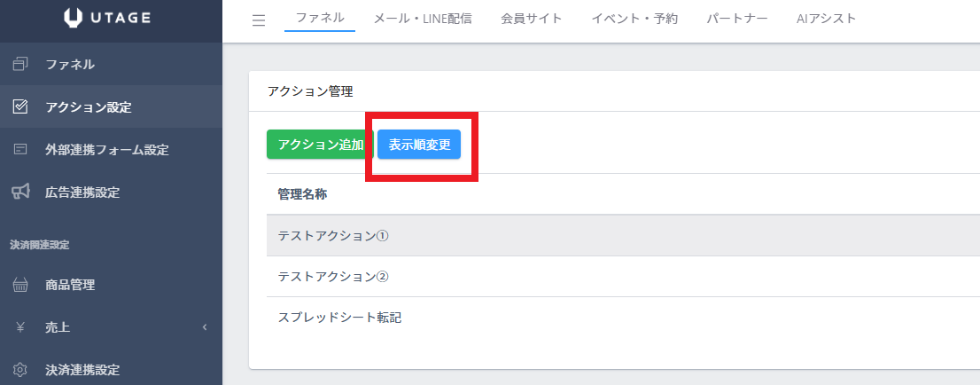Image resolution: width=980 pixels, height=385 pixels.
Task: Click the ファネル sidebar icon
Action: [20, 64]
